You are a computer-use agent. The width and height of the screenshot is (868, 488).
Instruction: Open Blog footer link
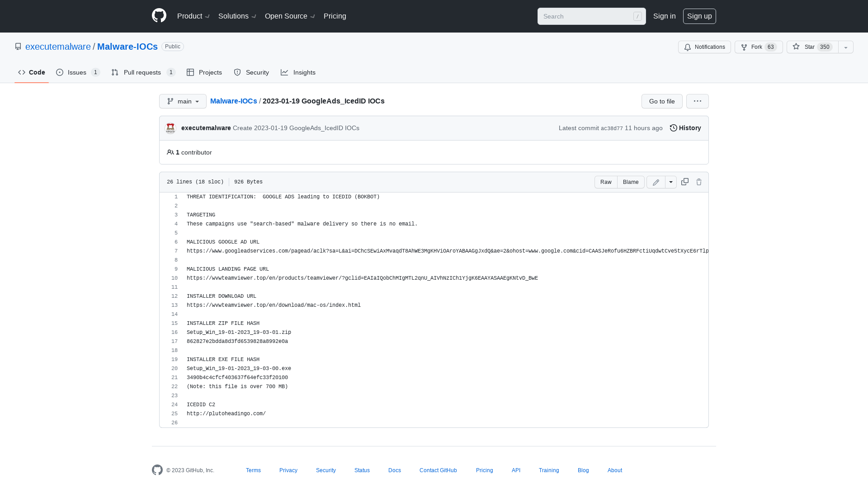(x=583, y=470)
